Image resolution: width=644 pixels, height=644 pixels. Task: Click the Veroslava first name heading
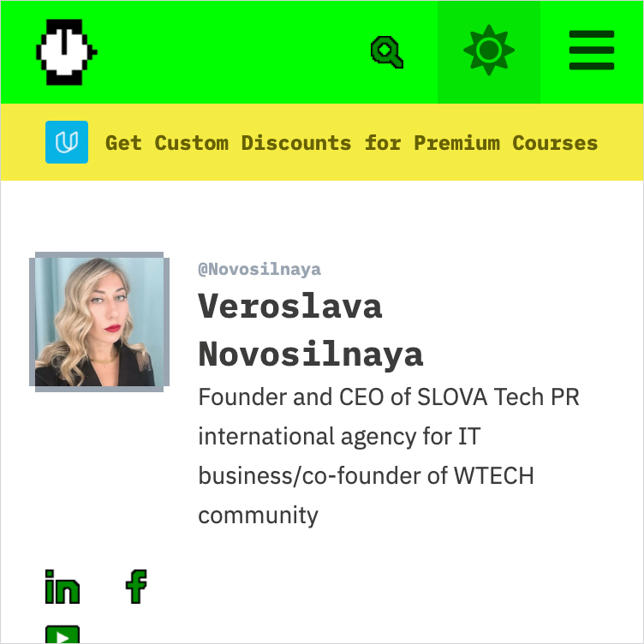(x=290, y=307)
